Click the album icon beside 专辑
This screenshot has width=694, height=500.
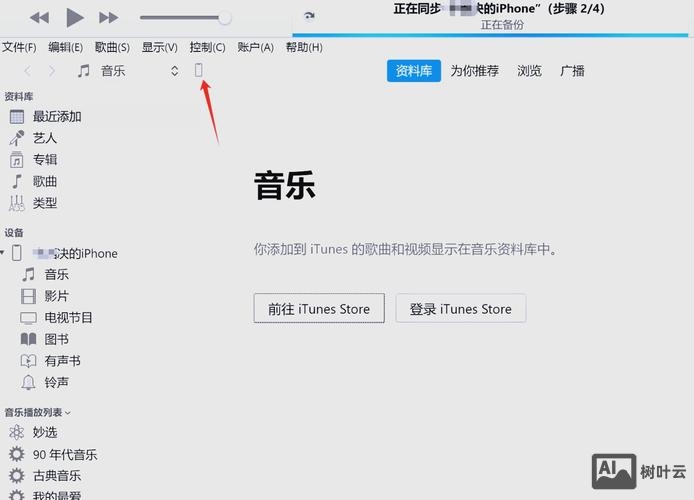(17, 159)
